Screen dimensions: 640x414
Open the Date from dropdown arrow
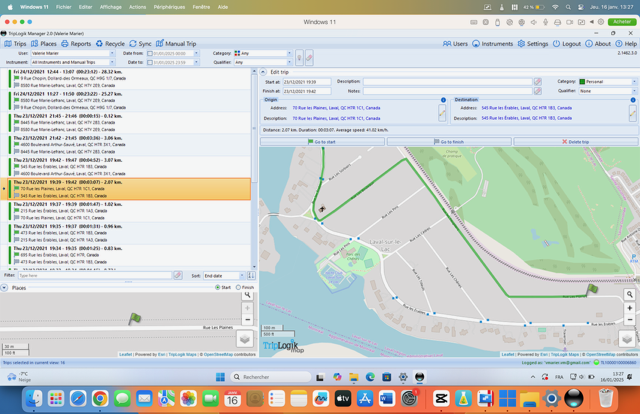(x=196, y=53)
